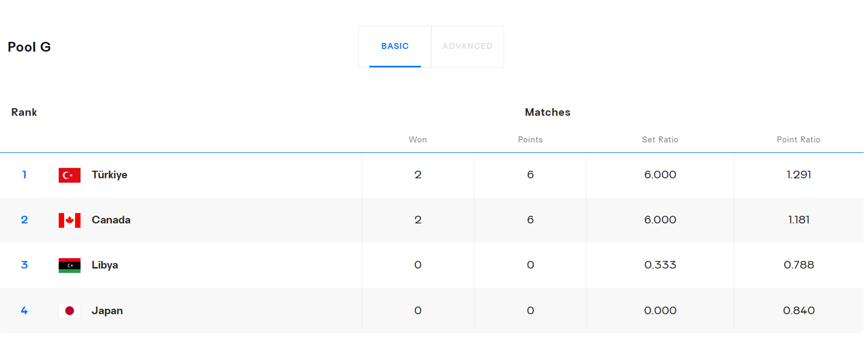This screenshot has height=343, width=868.
Task: Click the Canada flag icon
Action: (x=70, y=220)
